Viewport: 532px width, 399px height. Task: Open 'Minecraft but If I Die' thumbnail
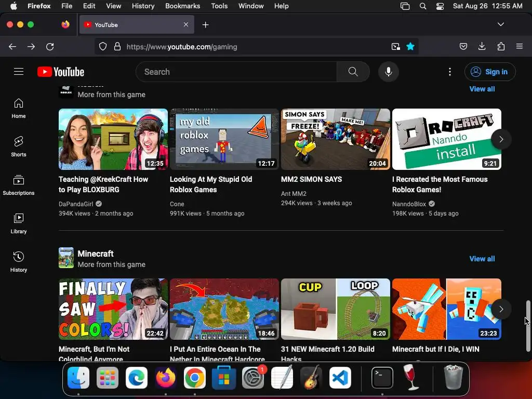point(447,309)
